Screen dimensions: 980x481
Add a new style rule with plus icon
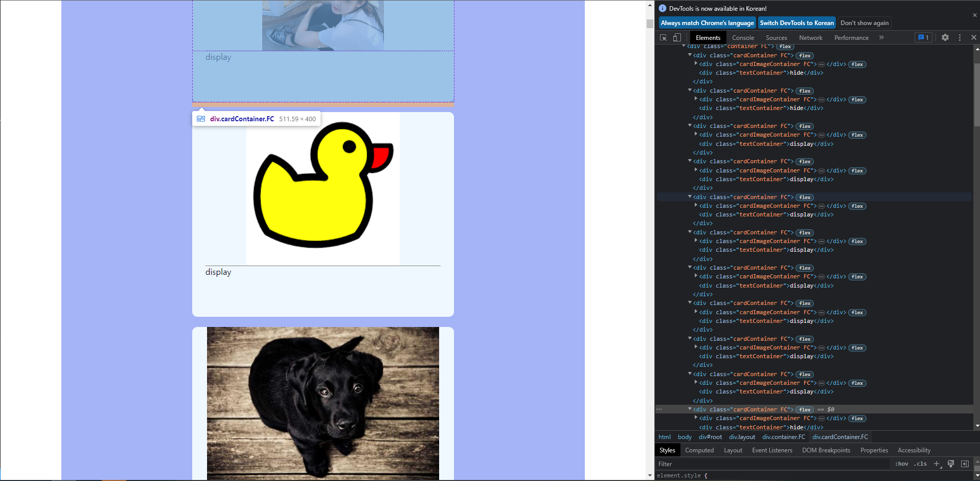(937, 464)
